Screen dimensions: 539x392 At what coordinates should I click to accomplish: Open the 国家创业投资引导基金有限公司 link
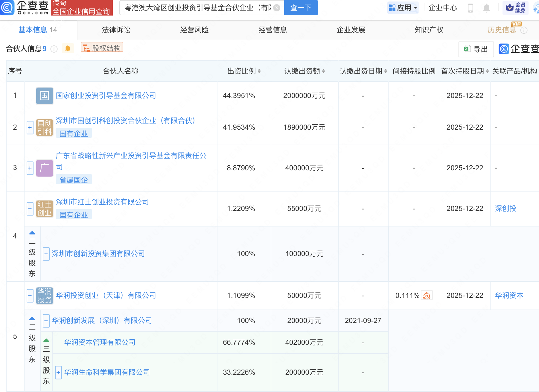pos(106,96)
